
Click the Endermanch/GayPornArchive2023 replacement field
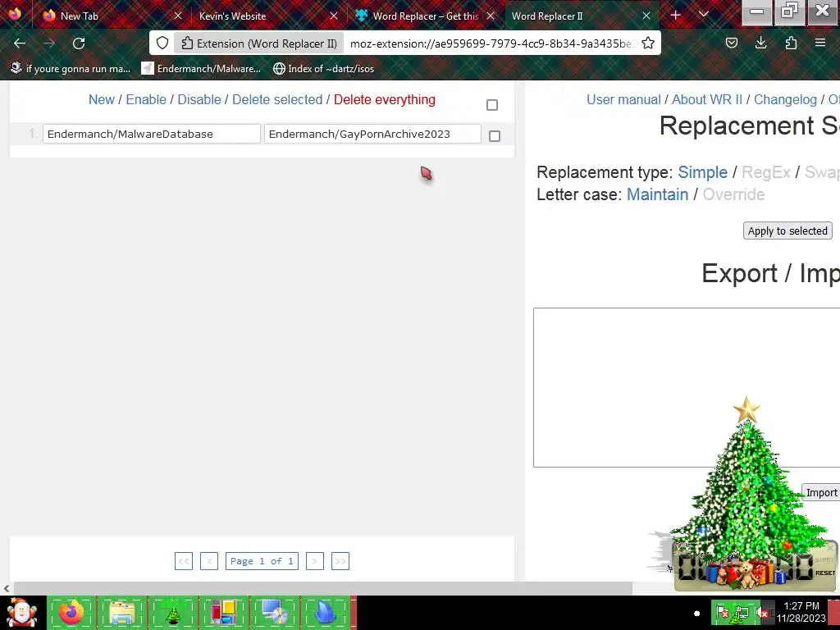point(373,134)
